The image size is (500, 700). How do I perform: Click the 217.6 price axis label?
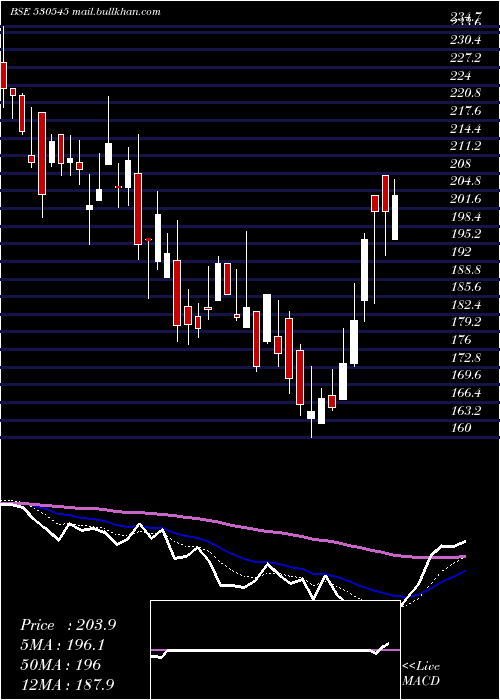[465, 111]
